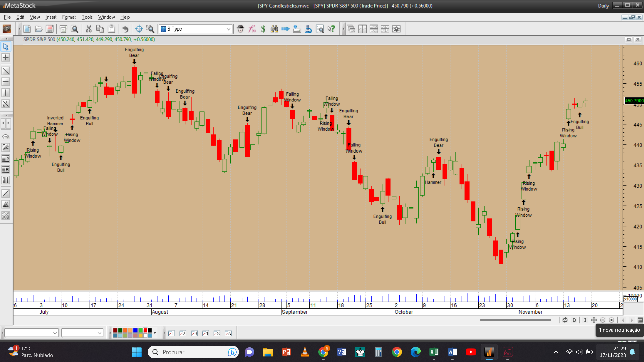644x362 pixels.
Task: Click the refresh chart data icon
Action: click(x=565, y=320)
